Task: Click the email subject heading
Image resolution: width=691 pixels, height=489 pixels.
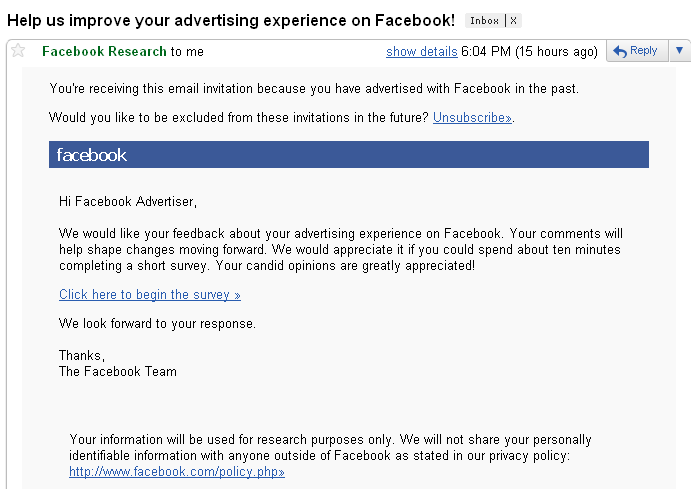Action: click(231, 20)
